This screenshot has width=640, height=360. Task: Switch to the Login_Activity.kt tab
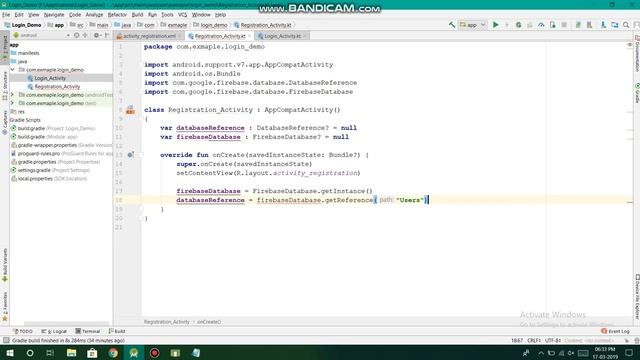[x=282, y=36]
